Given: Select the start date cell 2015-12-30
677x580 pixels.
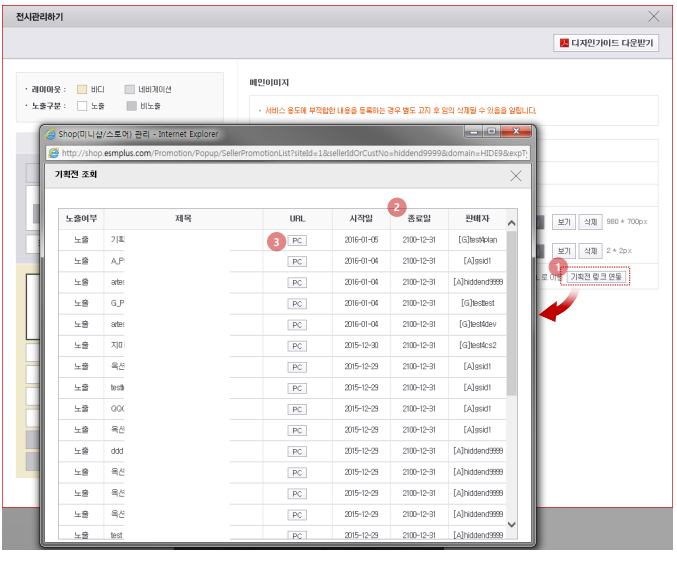Looking at the screenshot, I should [361, 345].
